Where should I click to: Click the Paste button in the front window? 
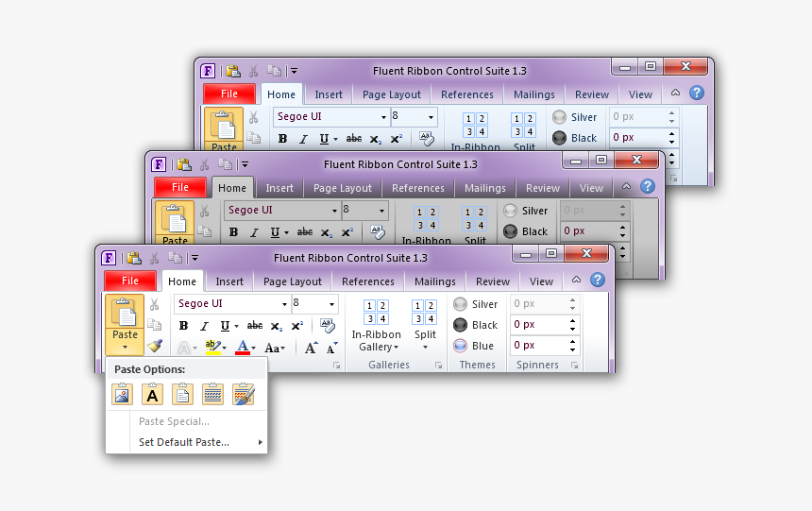(125, 325)
